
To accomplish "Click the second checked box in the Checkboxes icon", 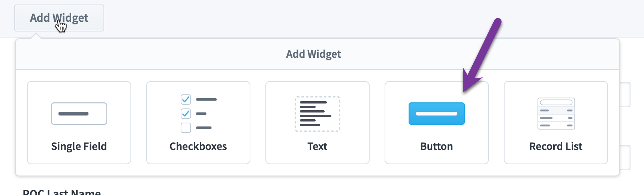I will pyautogui.click(x=186, y=113).
